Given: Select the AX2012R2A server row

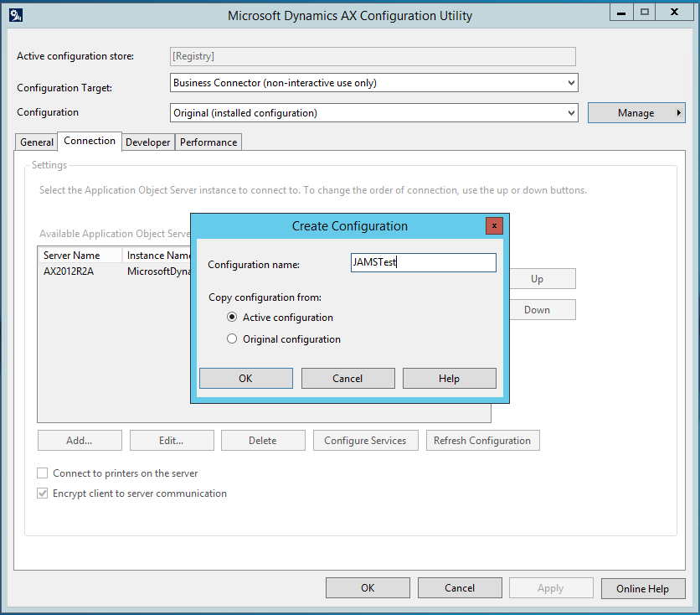Looking at the screenshot, I should point(69,271).
